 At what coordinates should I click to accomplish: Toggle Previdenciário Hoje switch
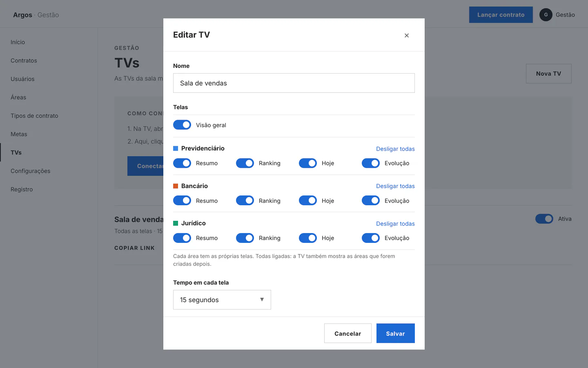pos(308,163)
